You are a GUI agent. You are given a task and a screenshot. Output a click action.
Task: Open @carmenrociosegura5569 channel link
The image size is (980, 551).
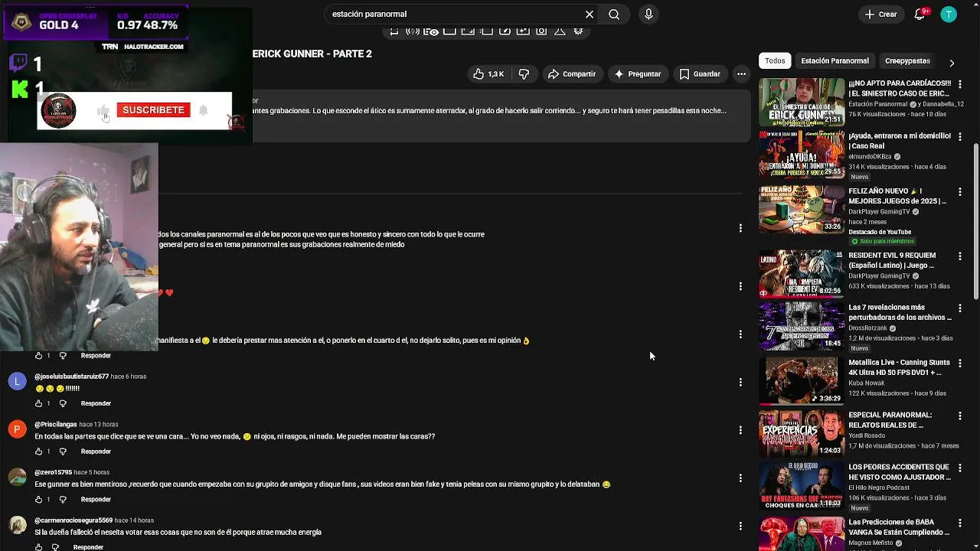(x=73, y=520)
